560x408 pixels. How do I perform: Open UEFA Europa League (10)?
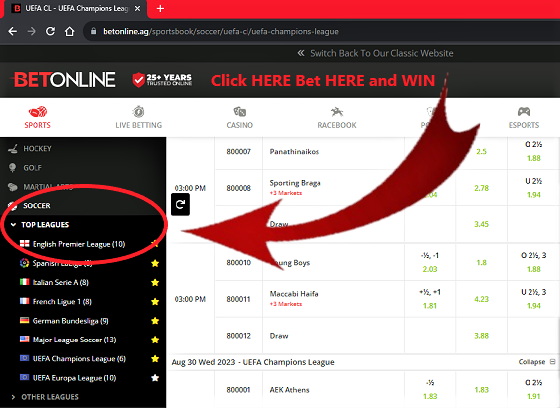tap(75, 378)
